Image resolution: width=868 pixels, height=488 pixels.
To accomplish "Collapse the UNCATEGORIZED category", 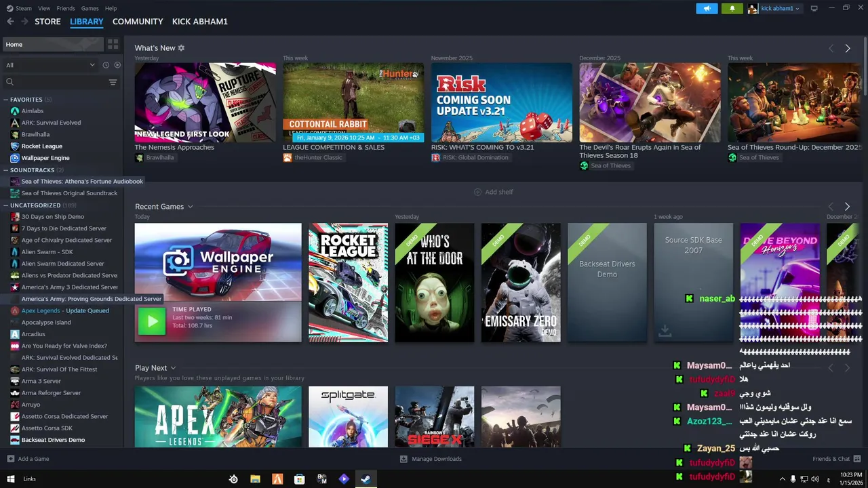I will (x=5, y=205).
